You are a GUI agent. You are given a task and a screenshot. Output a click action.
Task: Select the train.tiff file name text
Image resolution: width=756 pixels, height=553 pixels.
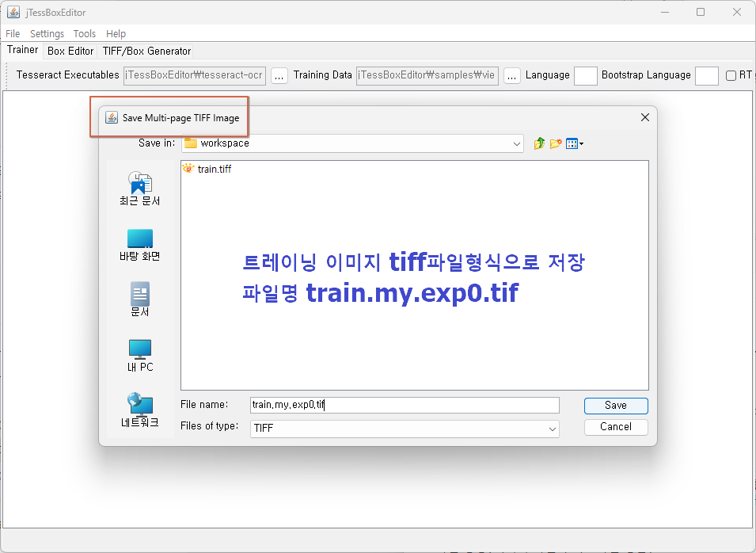(x=214, y=169)
